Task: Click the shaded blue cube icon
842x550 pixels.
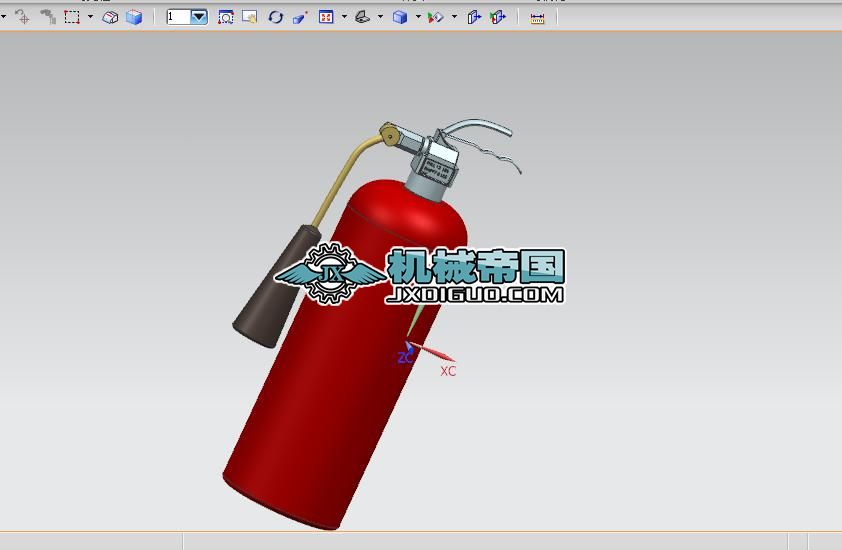Action: (134, 18)
